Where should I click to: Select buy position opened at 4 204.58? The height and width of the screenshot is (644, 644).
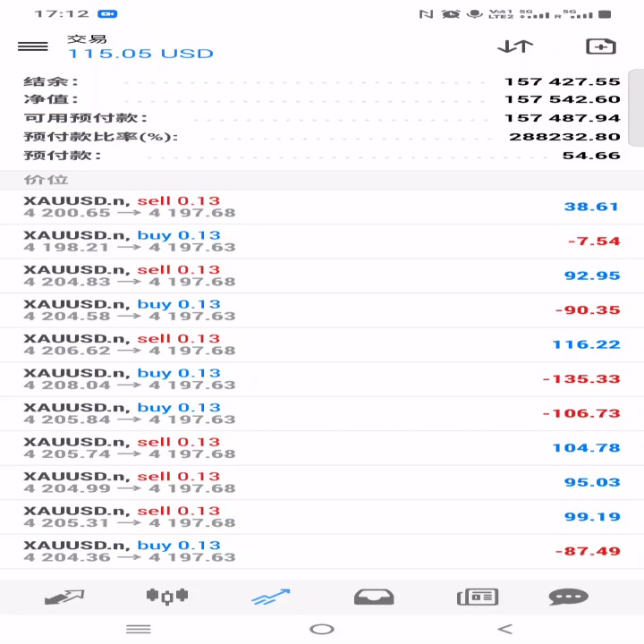[322, 310]
